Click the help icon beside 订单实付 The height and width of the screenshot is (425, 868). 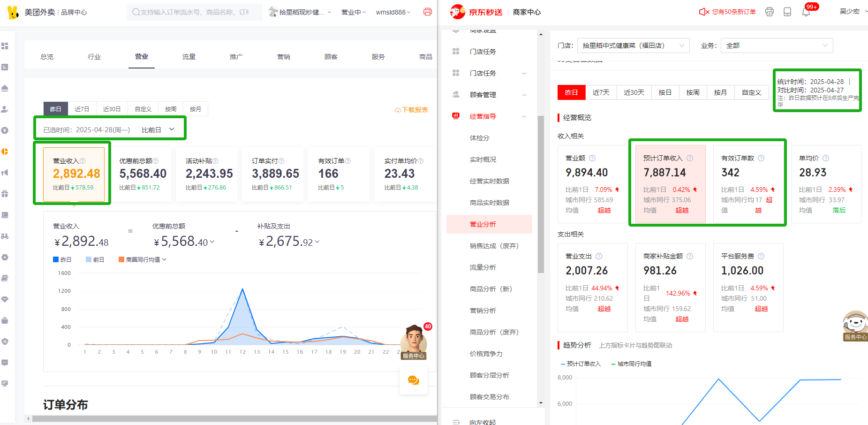[x=281, y=161]
